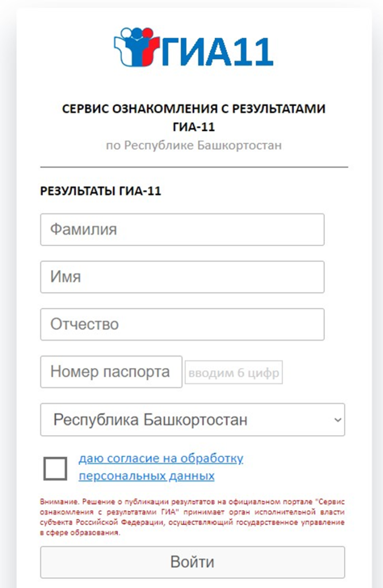Tick the personal data consent checkbox
The width and height of the screenshot is (383, 588).
coord(55,469)
